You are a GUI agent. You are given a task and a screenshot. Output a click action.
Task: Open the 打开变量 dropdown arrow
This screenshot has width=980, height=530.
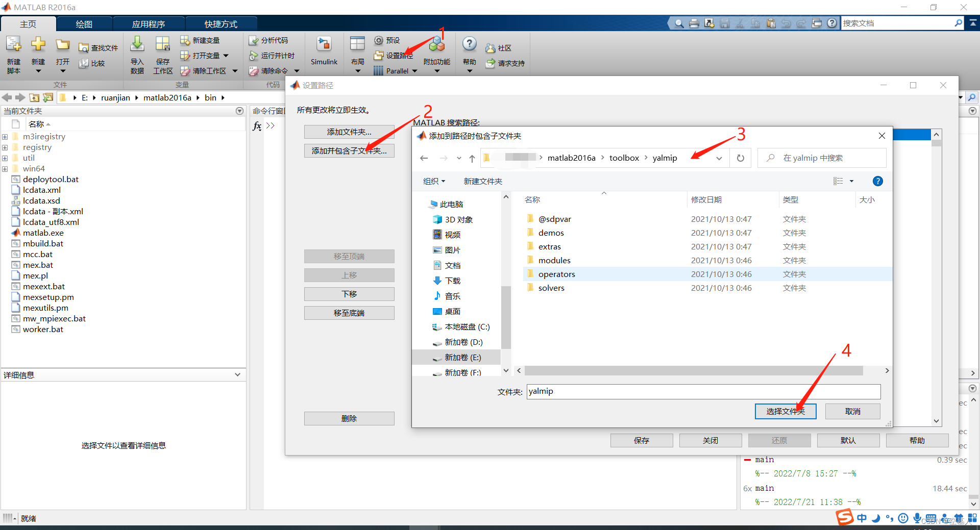226,56
